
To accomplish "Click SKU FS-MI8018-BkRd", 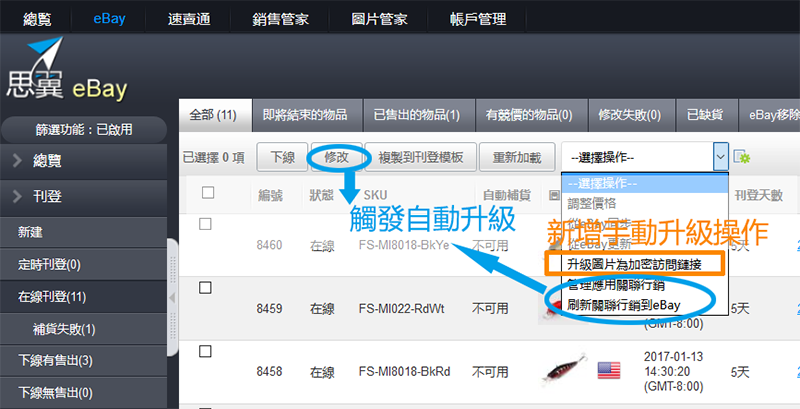I will click(405, 372).
